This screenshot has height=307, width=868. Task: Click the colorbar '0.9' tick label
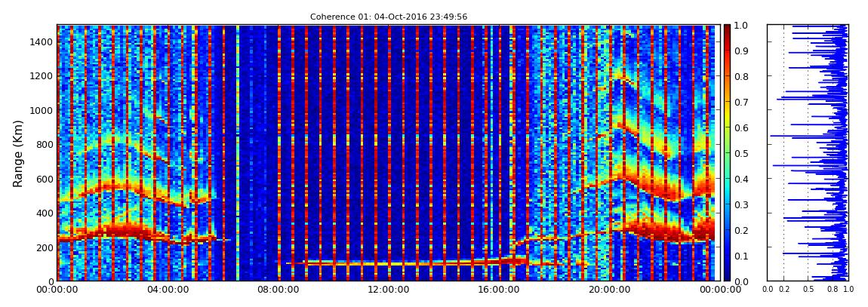pos(740,51)
